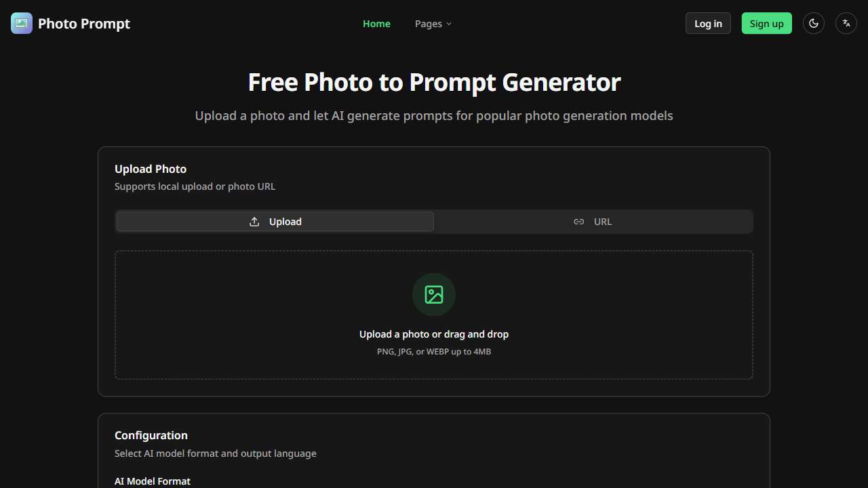The width and height of the screenshot is (868, 488).
Task: Open the Pages chevron menu
Action: [x=450, y=24]
